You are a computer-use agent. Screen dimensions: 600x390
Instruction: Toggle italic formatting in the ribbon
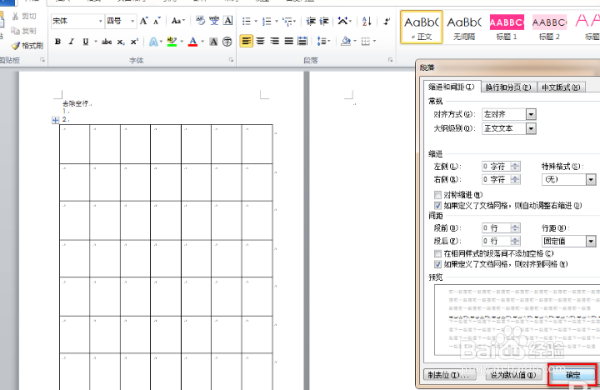tap(71, 41)
